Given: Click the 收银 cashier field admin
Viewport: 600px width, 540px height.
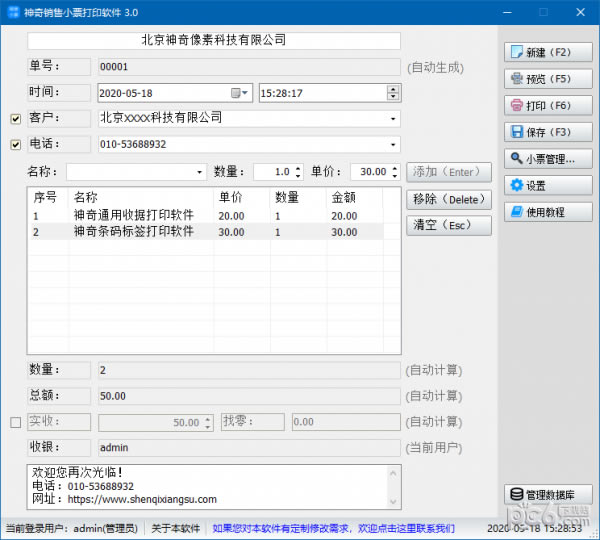Looking at the screenshot, I should [x=249, y=448].
